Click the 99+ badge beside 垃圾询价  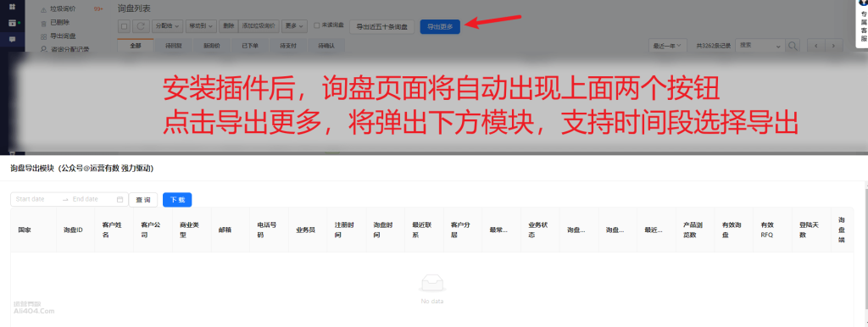(x=98, y=9)
